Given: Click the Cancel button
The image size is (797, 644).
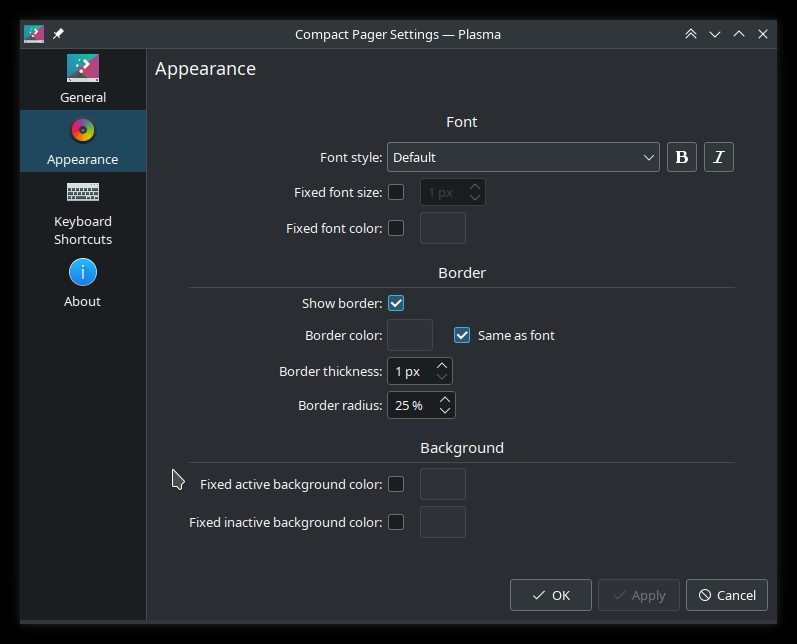Looking at the screenshot, I should click(727, 595).
